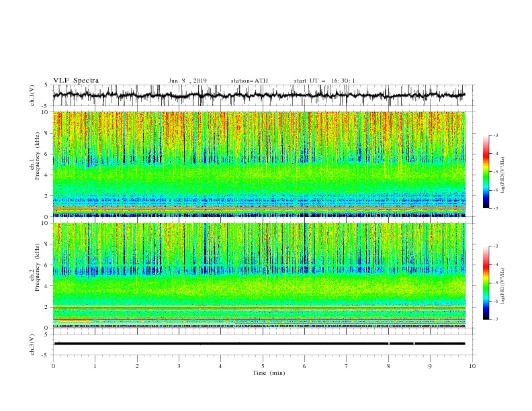Click the lower color scale bar beside ch.2
The height and width of the screenshot is (411, 532).
pyautogui.click(x=486, y=283)
